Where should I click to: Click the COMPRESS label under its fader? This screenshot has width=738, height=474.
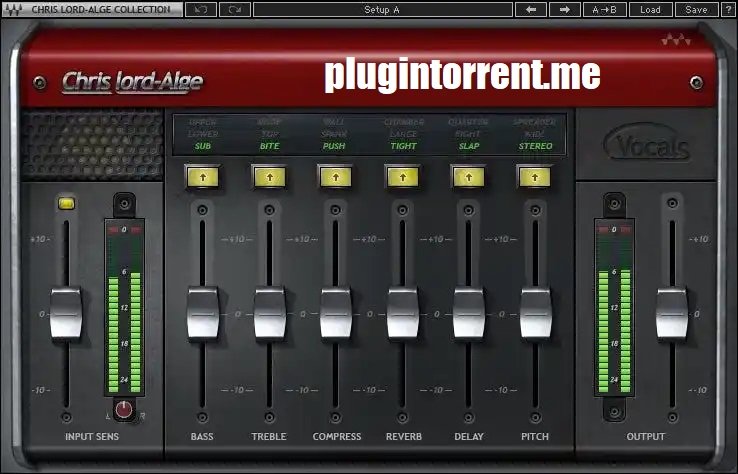337,436
